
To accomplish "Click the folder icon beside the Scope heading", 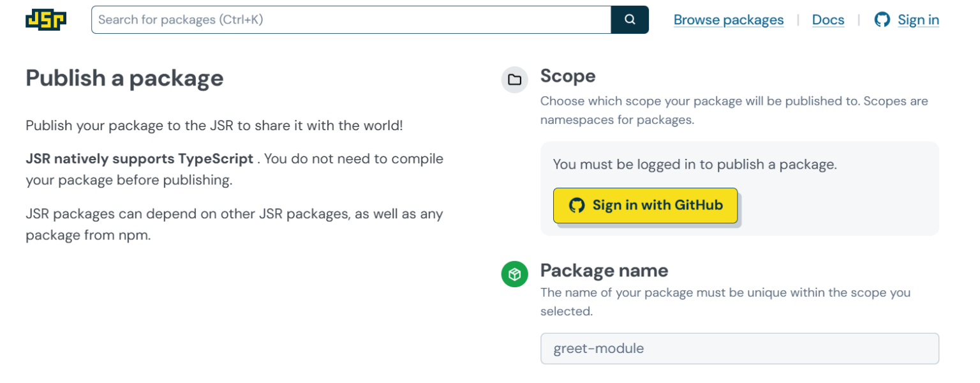I will [x=514, y=79].
